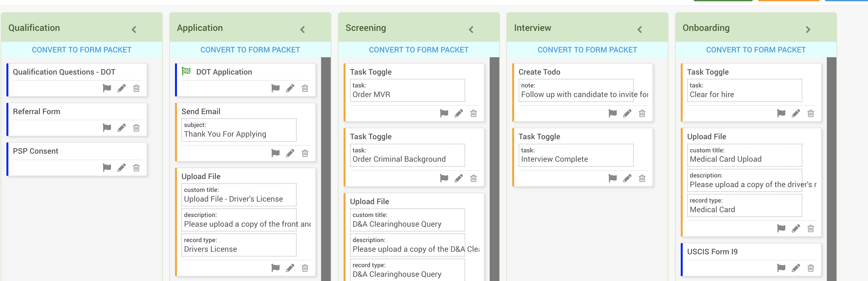
Task: Flag the Qualification Questions - DOT card
Action: click(107, 88)
